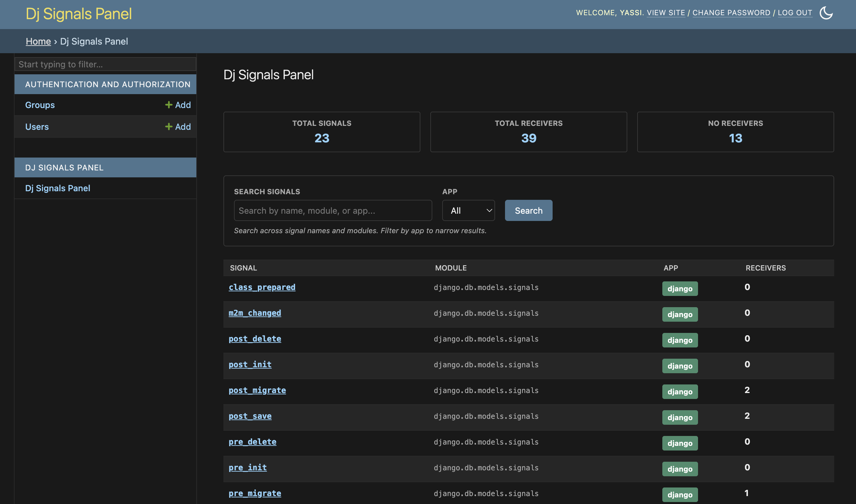856x504 pixels.
Task: Click the Authentication and Authorization section header
Action: (x=108, y=84)
